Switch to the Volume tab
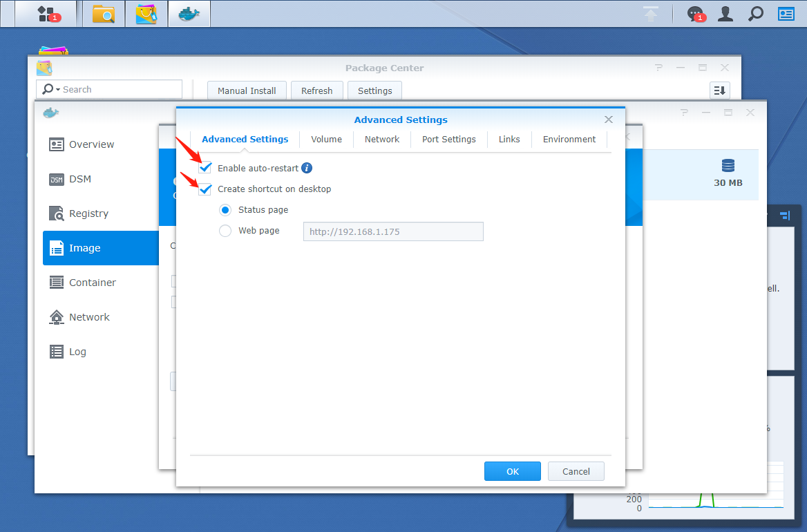The image size is (807, 532). point(326,139)
